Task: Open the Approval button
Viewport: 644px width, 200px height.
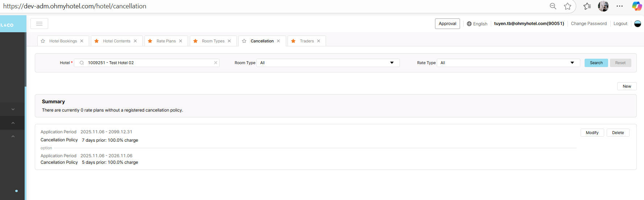Action: coord(447,24)
